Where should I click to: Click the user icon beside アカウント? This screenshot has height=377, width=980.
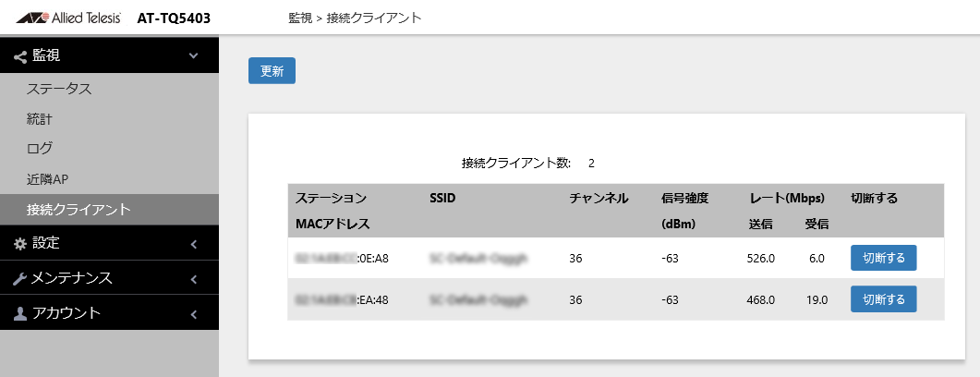20,314
